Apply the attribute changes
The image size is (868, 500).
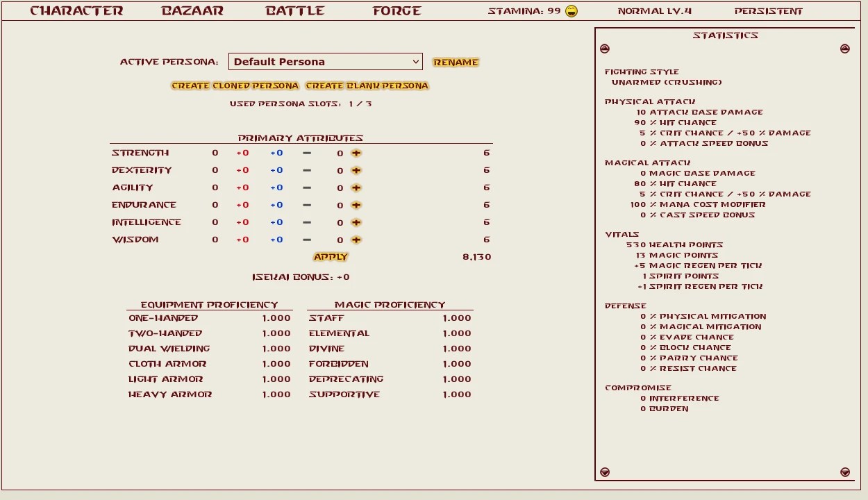[x=331, y=257]
